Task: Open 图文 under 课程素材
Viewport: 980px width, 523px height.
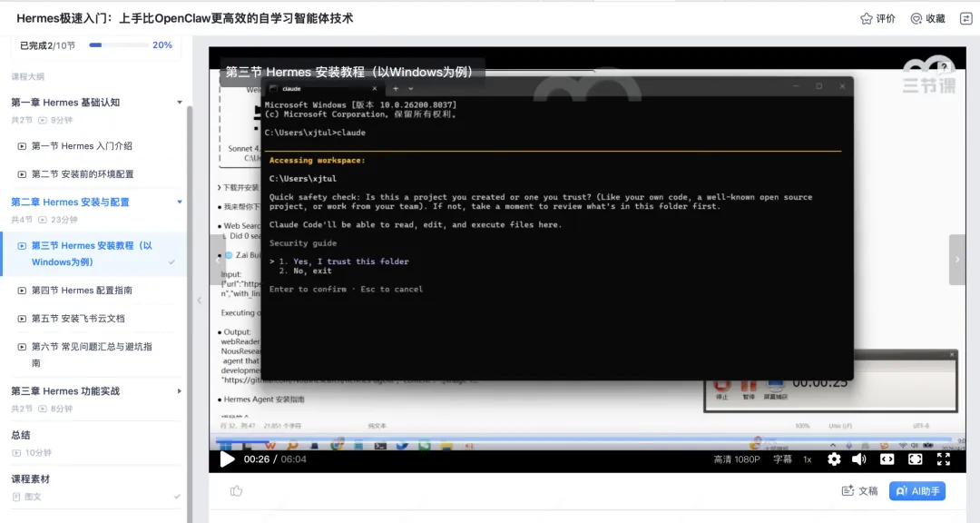Action: pyautogui.click(x=33, y=497)
